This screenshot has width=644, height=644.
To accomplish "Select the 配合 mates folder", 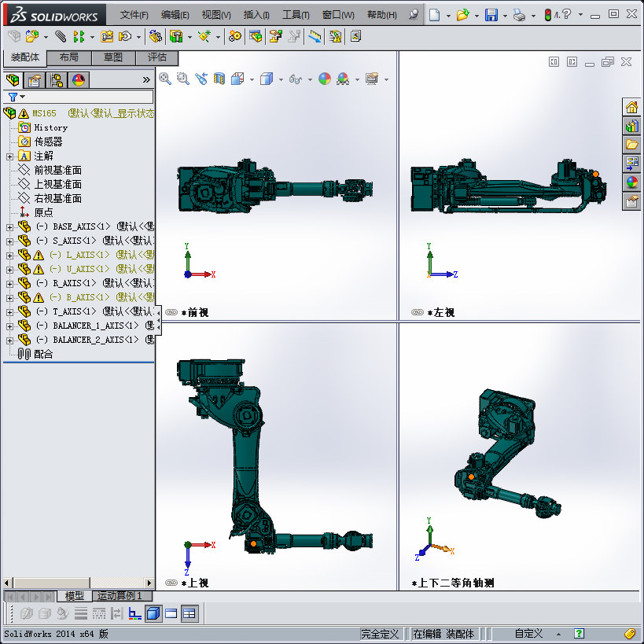I will pos(43,354).
